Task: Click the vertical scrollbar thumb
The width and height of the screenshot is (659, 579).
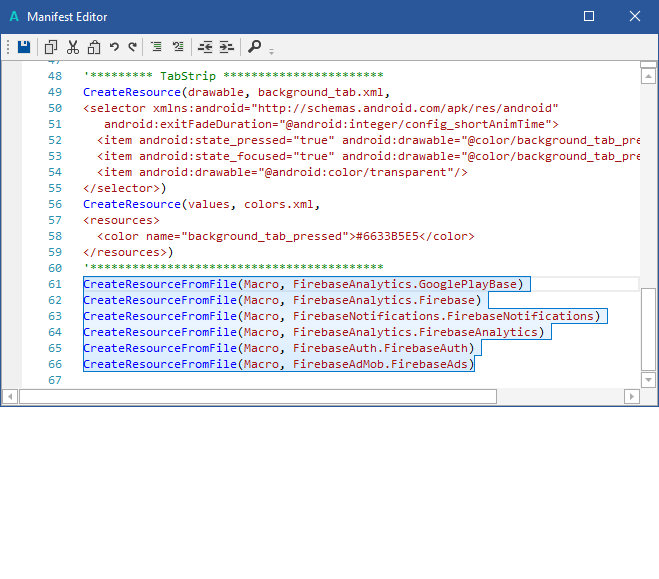Action: [648, 329]
